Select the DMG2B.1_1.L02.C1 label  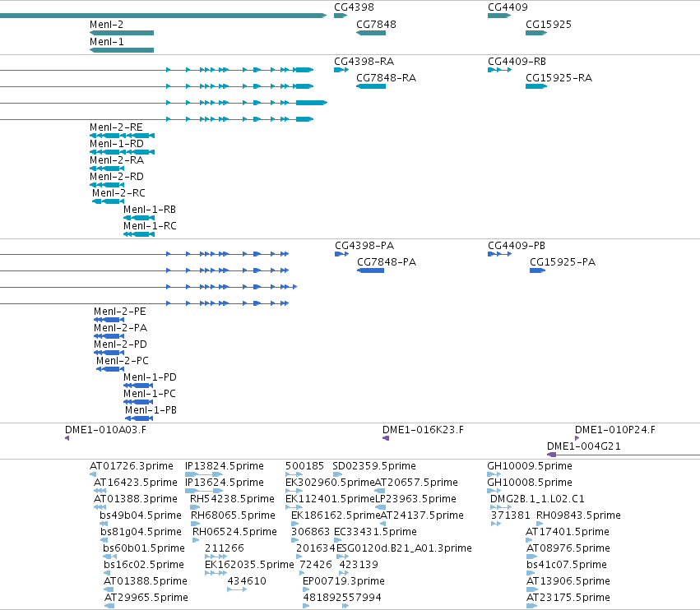pos(537,499)
